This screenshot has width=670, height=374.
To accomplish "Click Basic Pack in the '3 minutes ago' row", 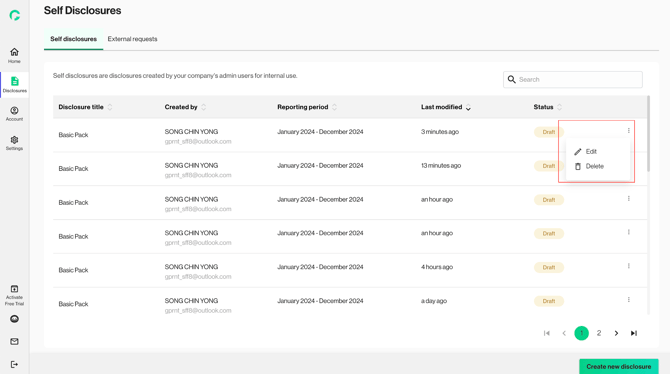I will [73, 135].
